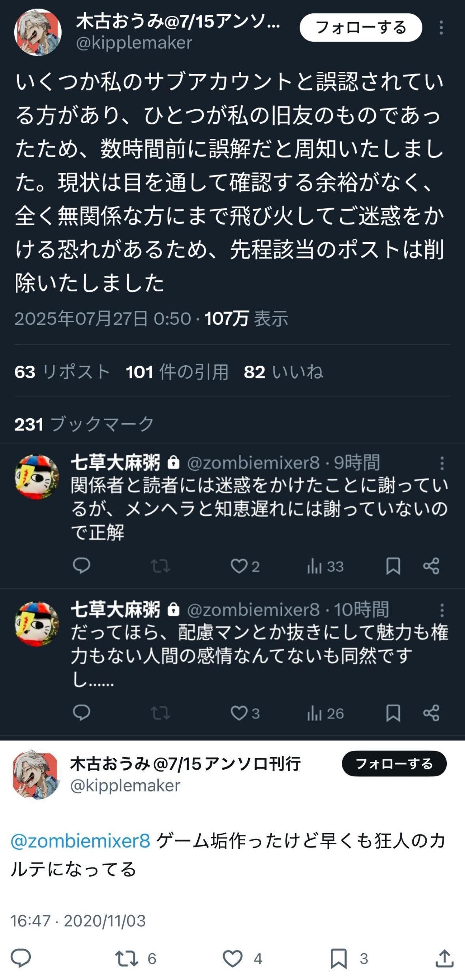
Task: Reply to the 9時間 post by zombiemixer8
Action: coord(82,566)
